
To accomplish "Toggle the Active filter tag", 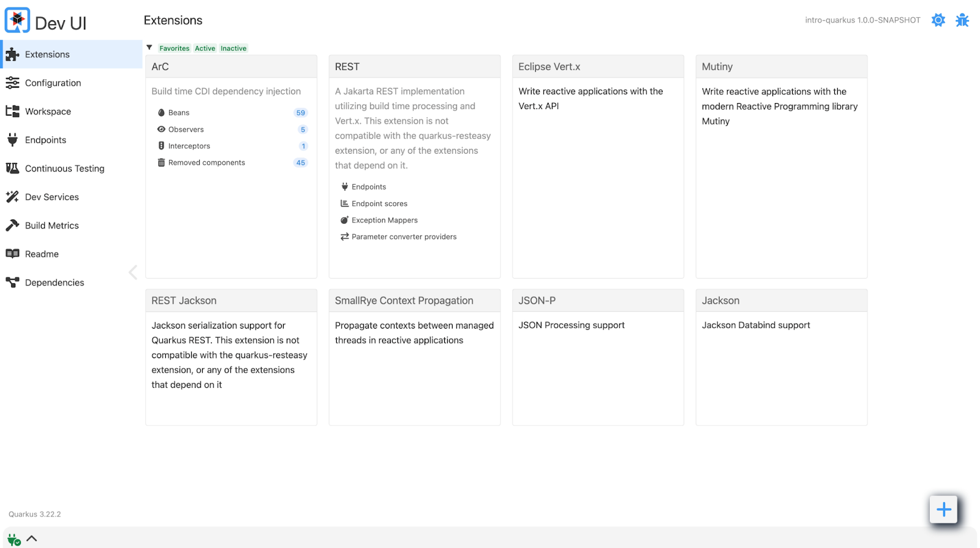I will pos(205,48).
